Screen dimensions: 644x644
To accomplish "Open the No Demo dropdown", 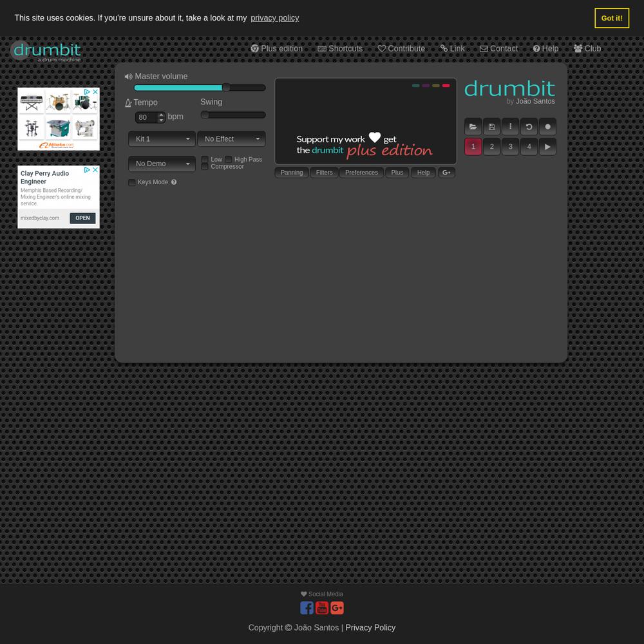I will [x=162, y=164].
